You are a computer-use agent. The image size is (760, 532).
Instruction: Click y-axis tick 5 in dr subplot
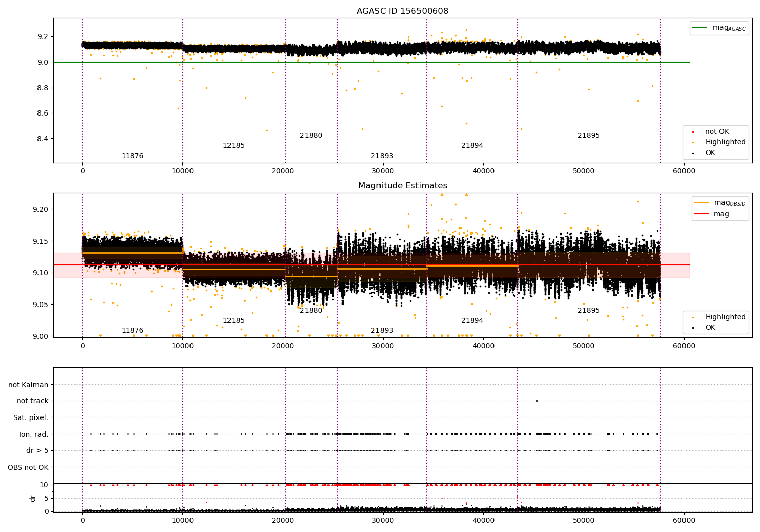coord(46,499)
